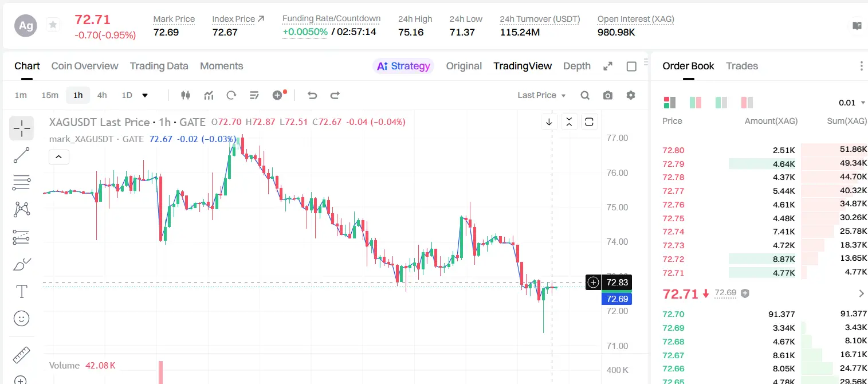The height and width of the screenshot is (384, 868).
Task: Select the crosshair cursor tool
Action: pyautogui.click(x=21, y=128)
